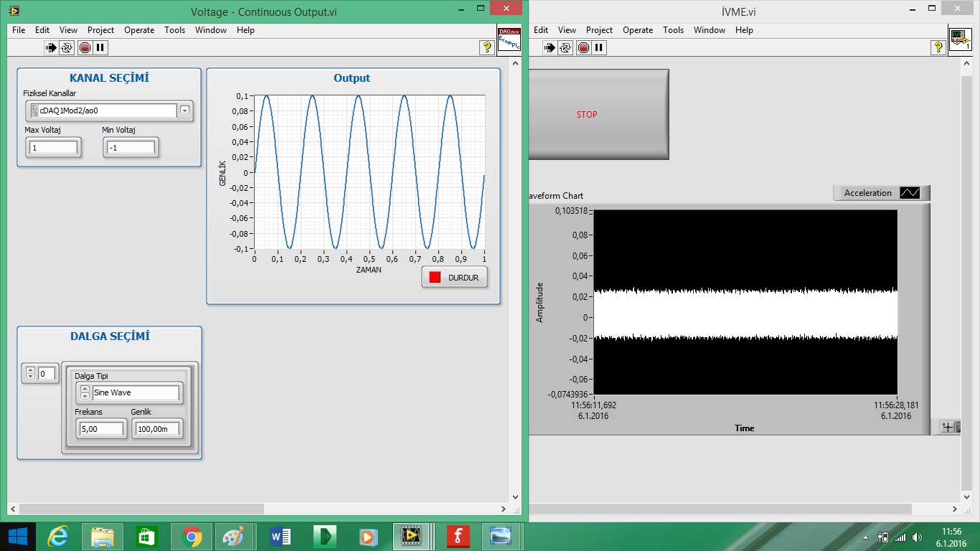
Task: Click cDAQ1Mod2/ao0 channel text field
Action: tap(107, 110)
